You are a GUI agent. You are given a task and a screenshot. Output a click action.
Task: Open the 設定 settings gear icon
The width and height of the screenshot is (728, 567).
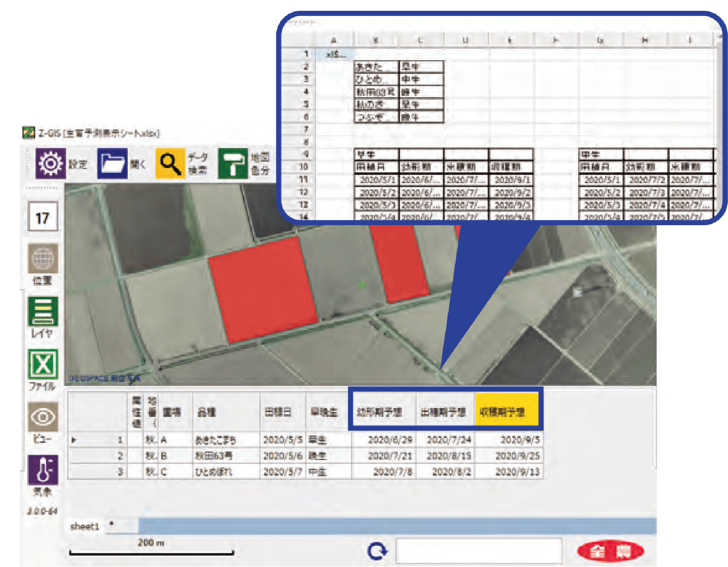[x=51, y=163]
